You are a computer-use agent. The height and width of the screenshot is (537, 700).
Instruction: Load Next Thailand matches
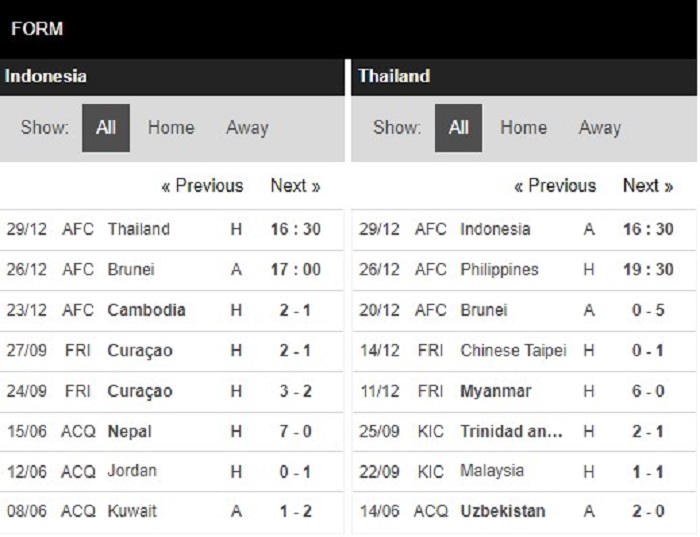tap(647, 186)
